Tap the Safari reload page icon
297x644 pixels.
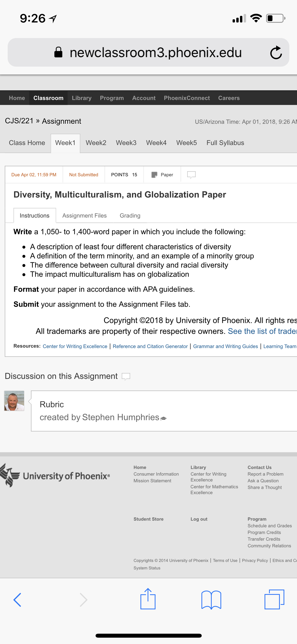[x=276, y=52]
